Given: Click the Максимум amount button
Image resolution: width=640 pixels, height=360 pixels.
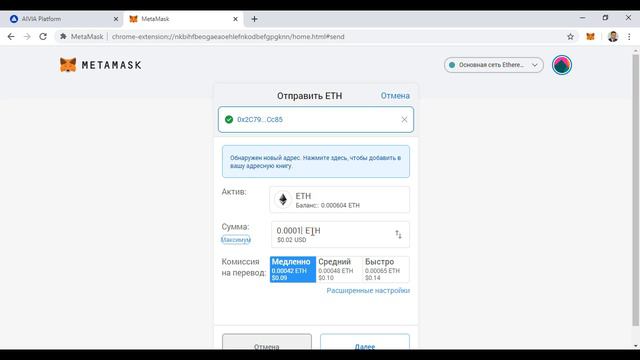Looking at the screenshot, I should click(x=236, y=240).
